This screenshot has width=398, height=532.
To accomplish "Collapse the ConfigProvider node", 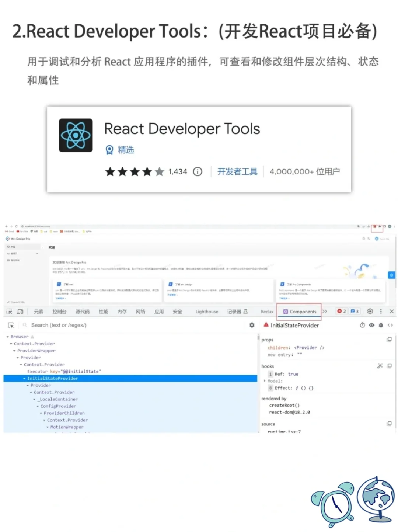I will tap(38, 406).
